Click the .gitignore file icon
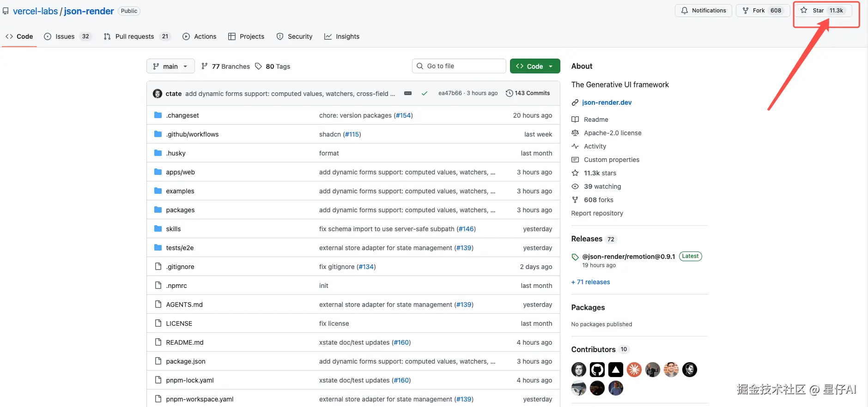The height and width of the screenshot is (407, 868). coord(158,266)
